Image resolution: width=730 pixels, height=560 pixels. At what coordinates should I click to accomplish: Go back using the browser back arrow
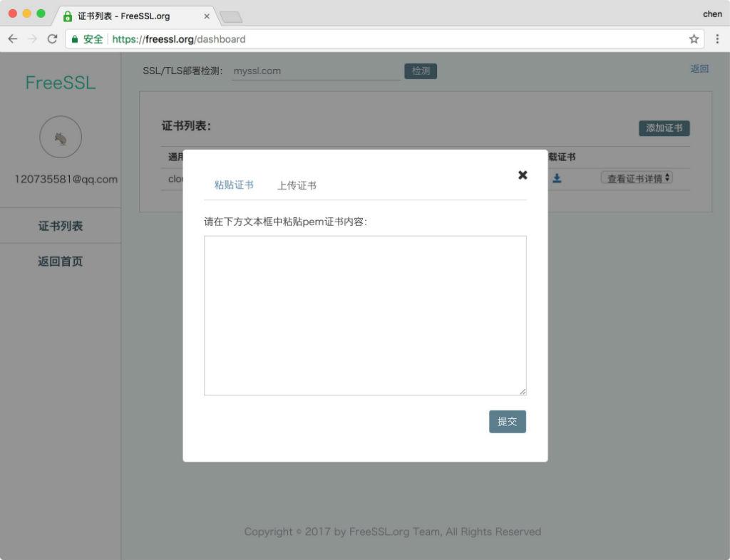(x=12, y=39)
